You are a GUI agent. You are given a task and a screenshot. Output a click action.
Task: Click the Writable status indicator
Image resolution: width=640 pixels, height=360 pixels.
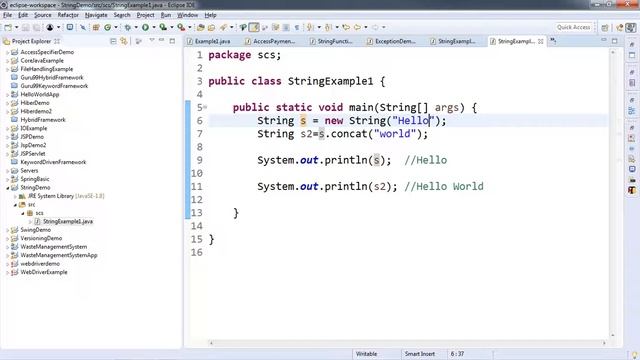[x=366, y=354]
